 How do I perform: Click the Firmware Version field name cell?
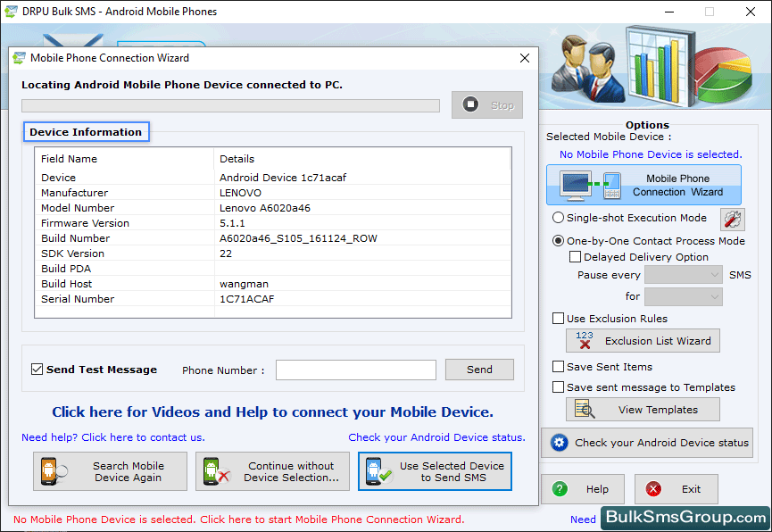(x=85, y=223)
